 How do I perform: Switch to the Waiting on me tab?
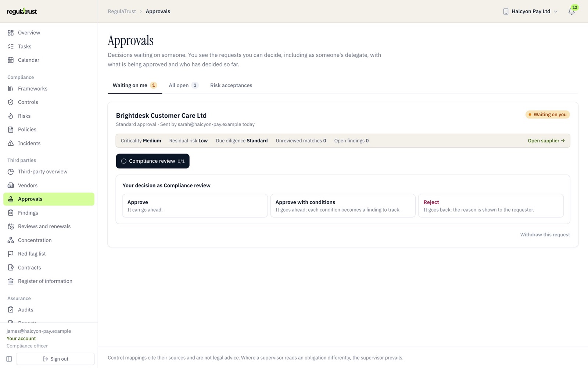135,85
